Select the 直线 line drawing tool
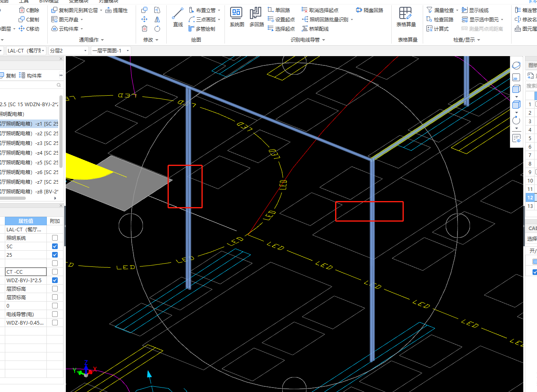 178,17
